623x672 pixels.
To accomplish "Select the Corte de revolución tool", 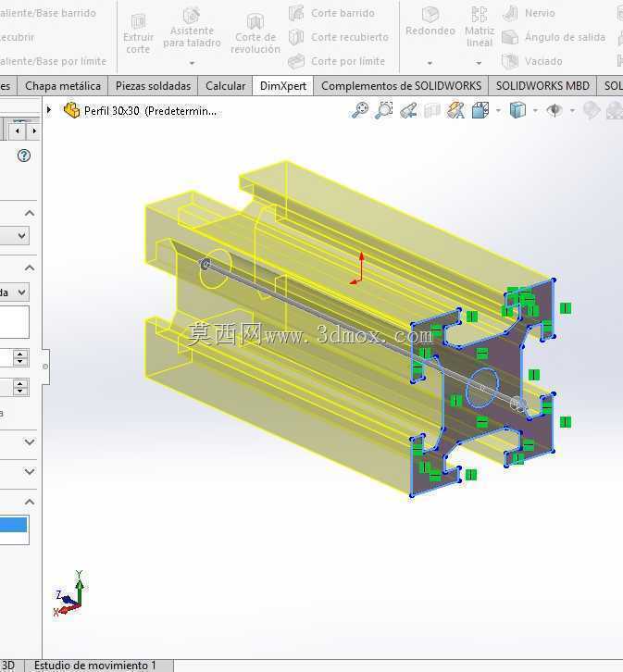I will (255, 34).
